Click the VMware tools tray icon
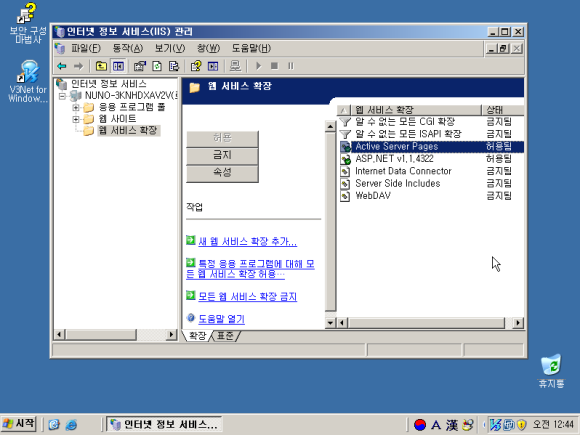This screenshot has height=435, width=580. (509, 425)
